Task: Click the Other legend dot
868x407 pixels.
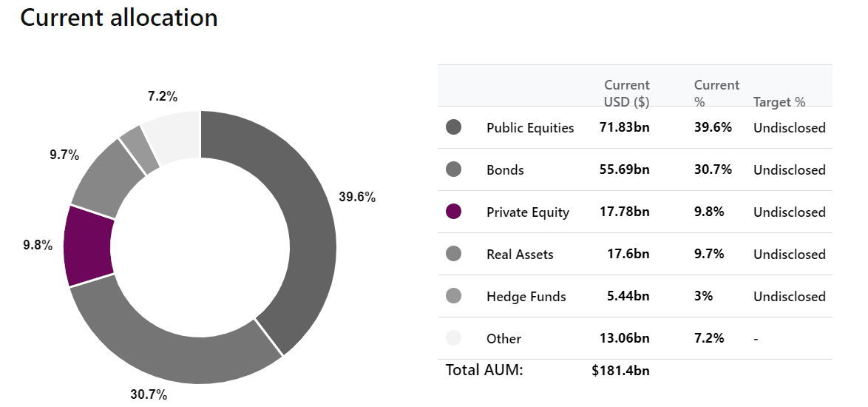Action: (453, 338)
